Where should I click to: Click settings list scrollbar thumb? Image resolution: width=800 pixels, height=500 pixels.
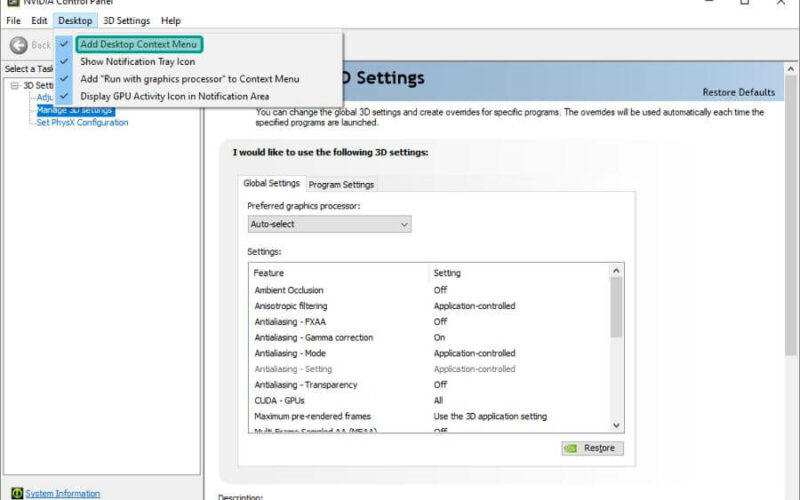click(x=616, y=307)
